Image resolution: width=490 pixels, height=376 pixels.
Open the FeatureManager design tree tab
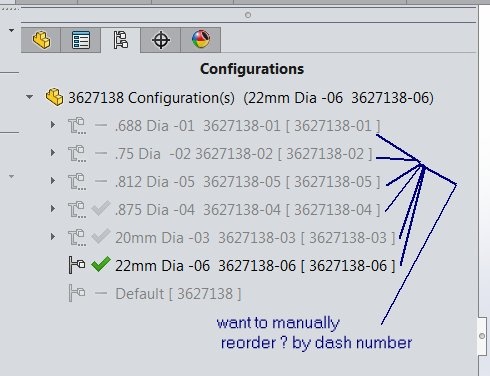pos(41,40)
